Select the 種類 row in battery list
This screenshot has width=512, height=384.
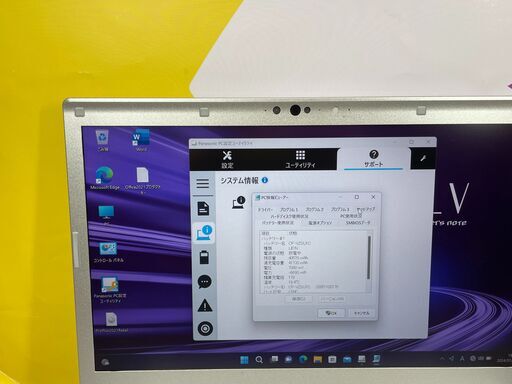(280, 248)
